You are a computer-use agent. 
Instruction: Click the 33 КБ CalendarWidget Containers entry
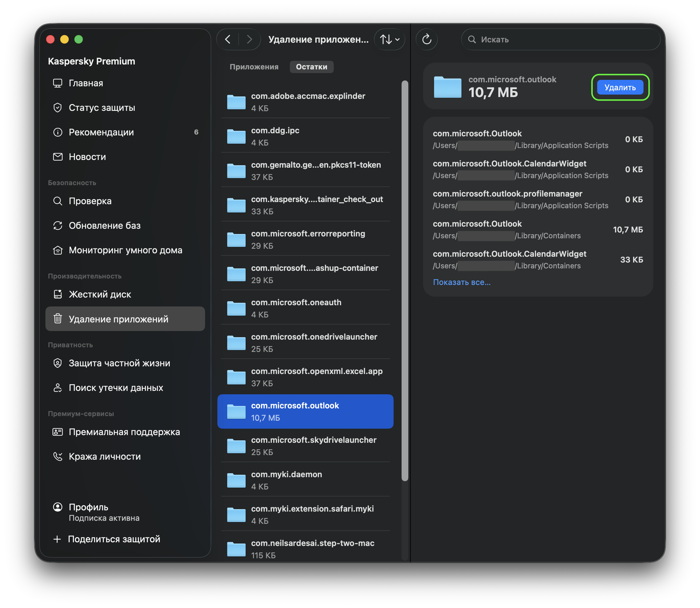[538, 259]
